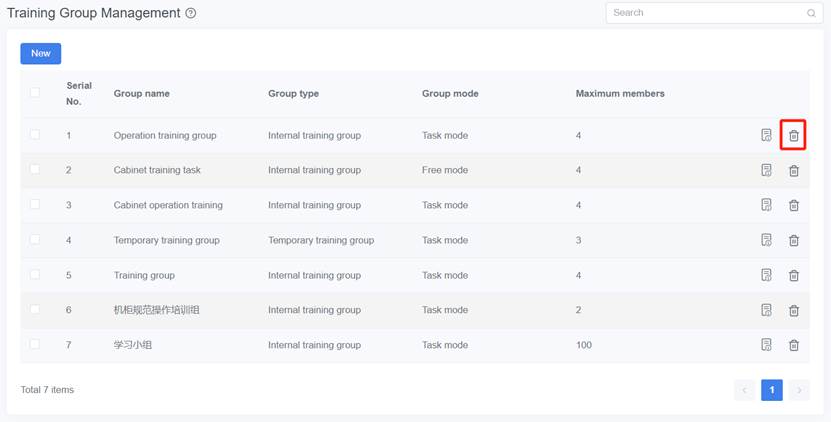Go to the next page arrow

click(798, 390)
